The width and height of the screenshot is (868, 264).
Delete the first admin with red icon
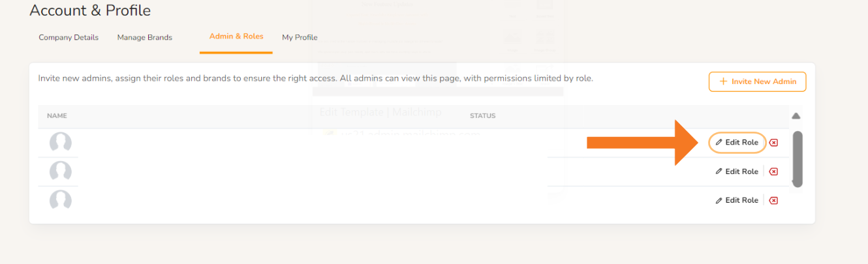point(773,143)
